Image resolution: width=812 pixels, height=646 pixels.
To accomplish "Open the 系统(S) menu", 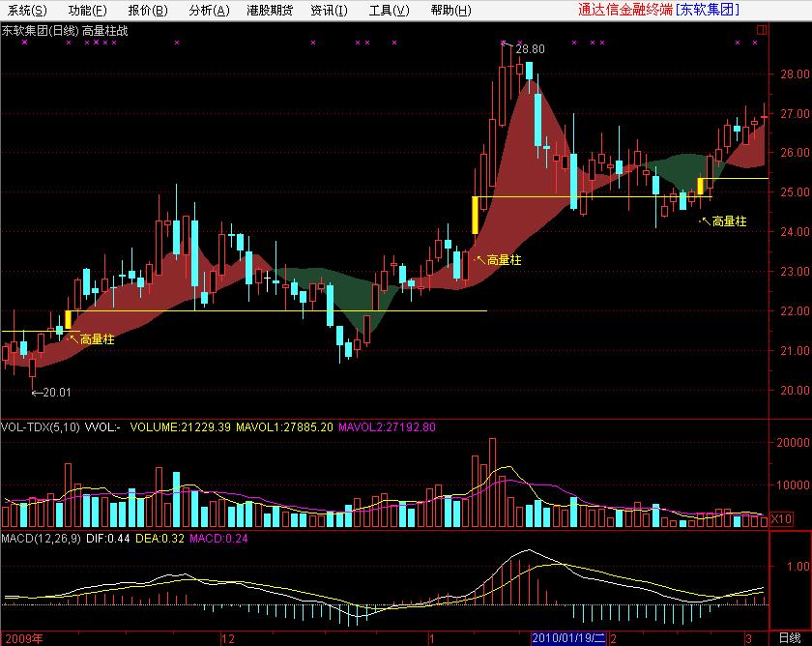I will pyautogui.click(x=26, y=11).
